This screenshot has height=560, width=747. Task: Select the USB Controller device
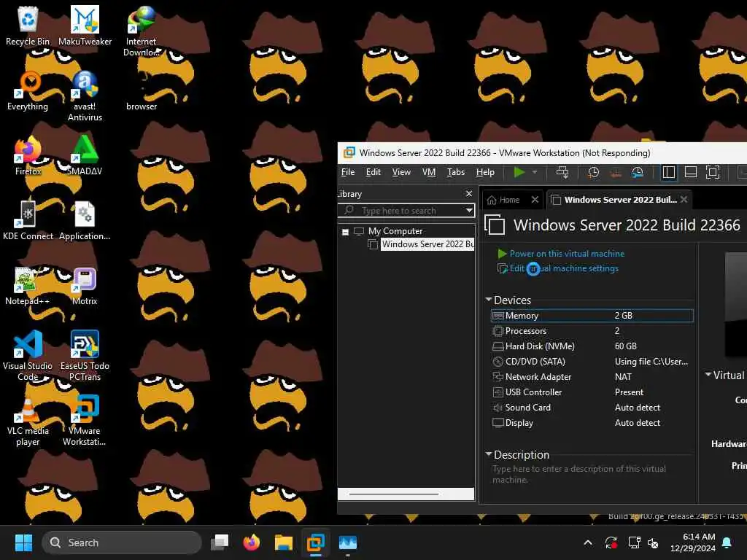tap(592, 392)
